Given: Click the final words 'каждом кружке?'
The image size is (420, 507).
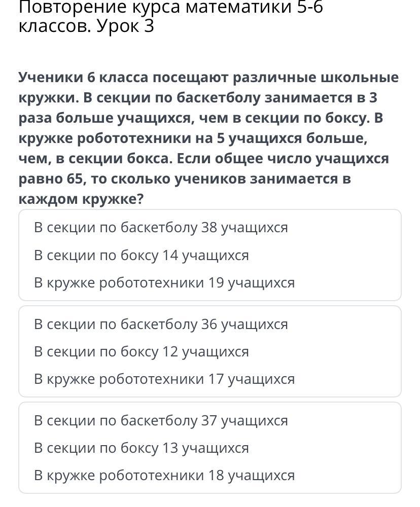Looking at the screenshot, I should 81,199.
